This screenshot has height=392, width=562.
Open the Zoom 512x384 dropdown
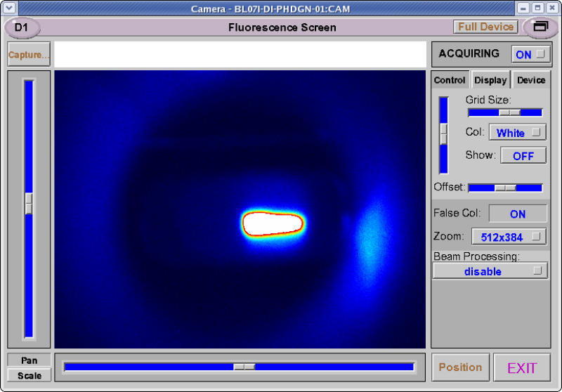[509, 237]
